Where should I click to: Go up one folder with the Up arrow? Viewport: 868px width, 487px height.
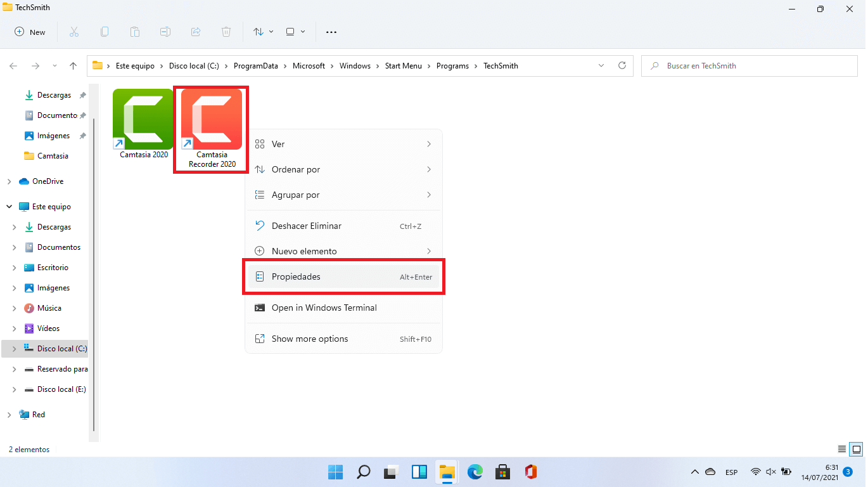coord(73,66)
